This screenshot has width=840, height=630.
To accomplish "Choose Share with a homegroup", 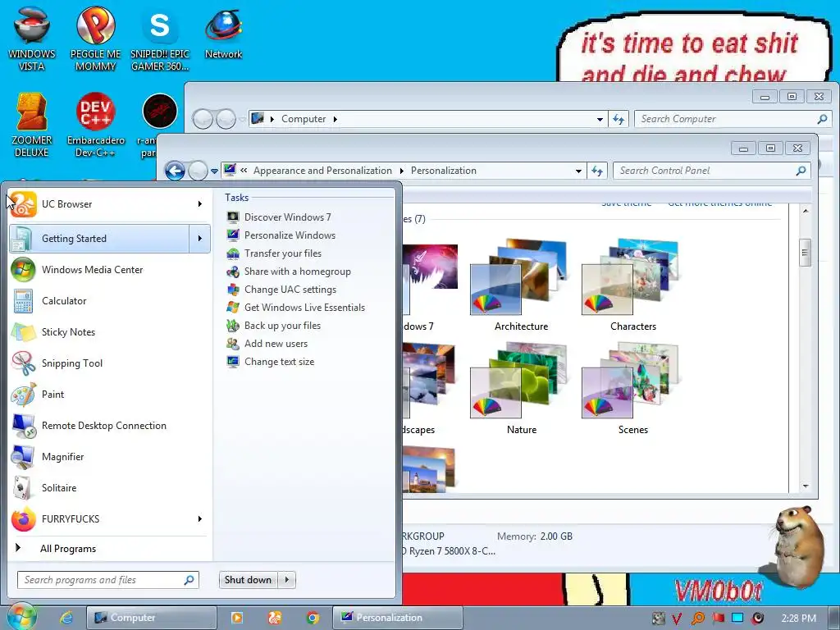I will click(288, 272).
